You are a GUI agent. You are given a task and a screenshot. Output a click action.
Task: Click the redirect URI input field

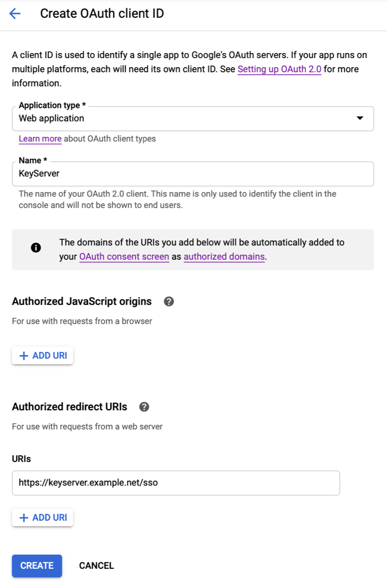pos(175,483)
